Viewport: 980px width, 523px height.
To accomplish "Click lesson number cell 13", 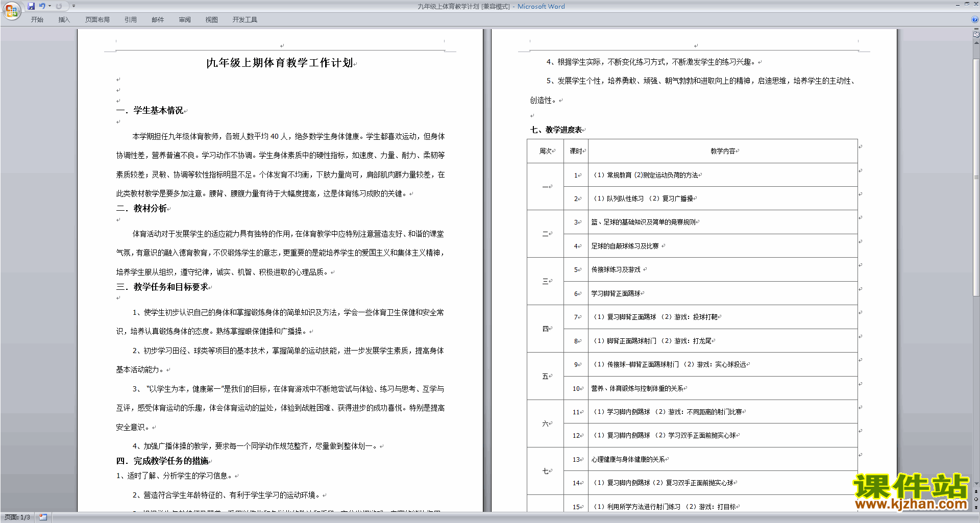I will 576,460.
